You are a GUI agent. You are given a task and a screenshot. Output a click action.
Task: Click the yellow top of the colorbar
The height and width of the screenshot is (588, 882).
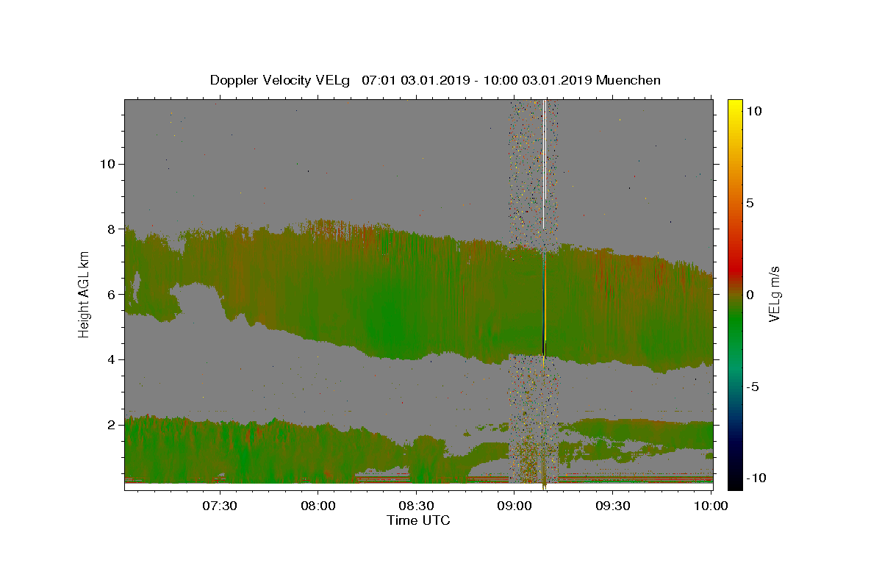(x=734, y=107)
